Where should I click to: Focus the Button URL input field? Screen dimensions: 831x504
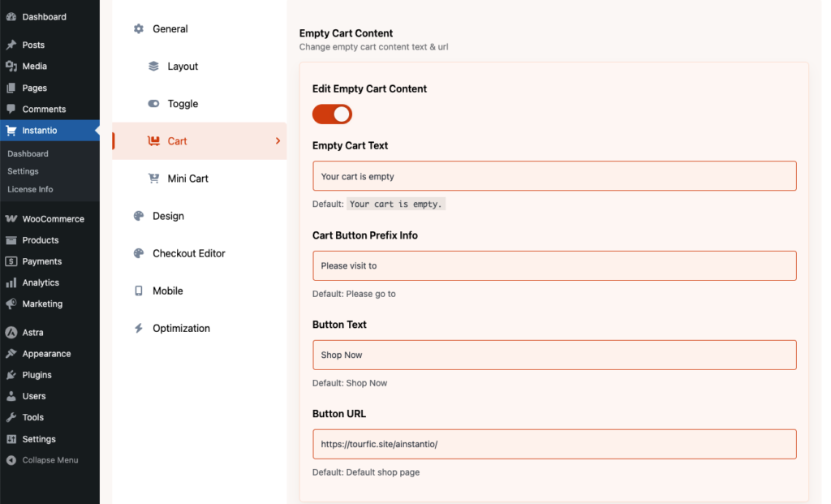tap(554, 444)
